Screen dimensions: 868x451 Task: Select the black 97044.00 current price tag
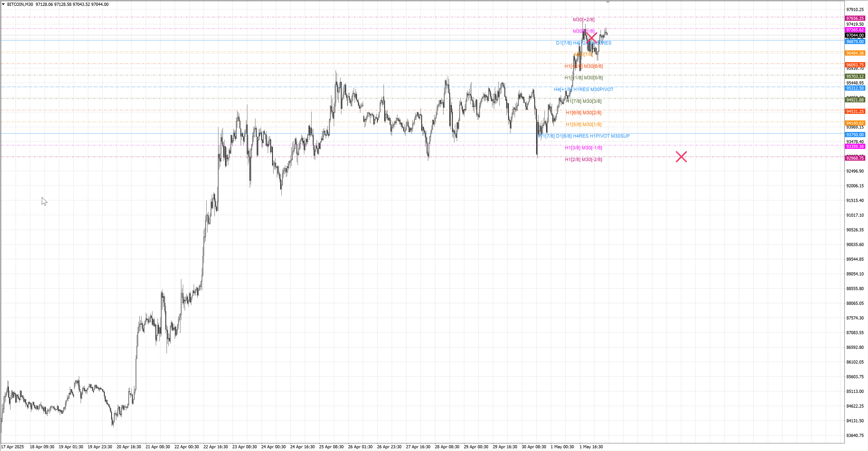(x=855, y=35)
